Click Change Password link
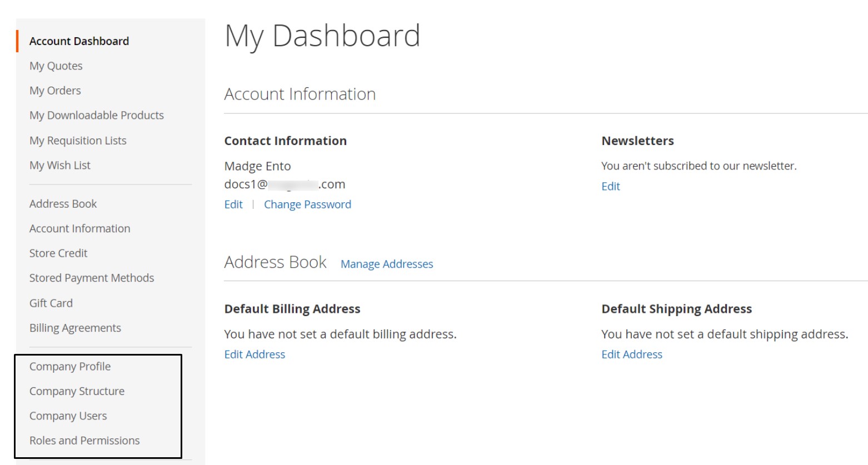This screenshot has height=465, width=868. (x=307, y=204)
